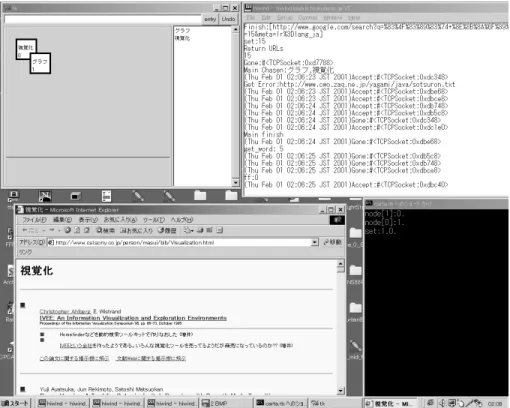Screen dimensions: 510x408
Task: Click the Netscape desktop icon
Action: (x=45, y=196)
